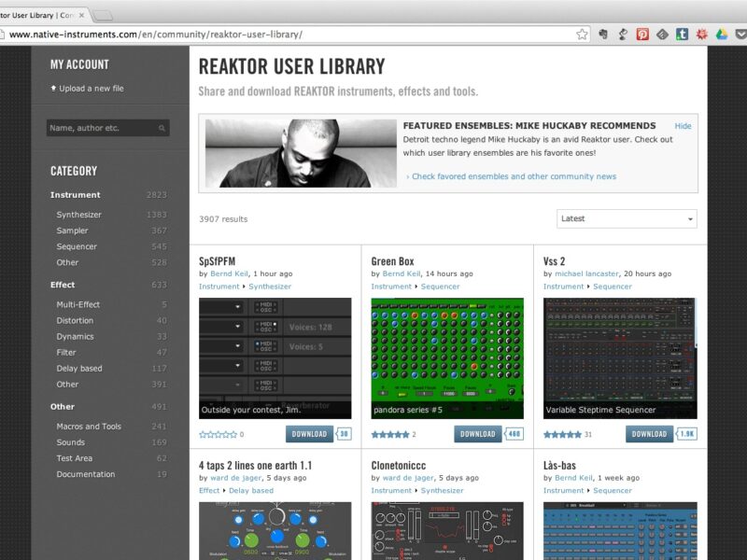This screenshot has width=747, height=560.
Task: Open the Google Drive extension
Action: pyautogui.click(x=721, y=34)
